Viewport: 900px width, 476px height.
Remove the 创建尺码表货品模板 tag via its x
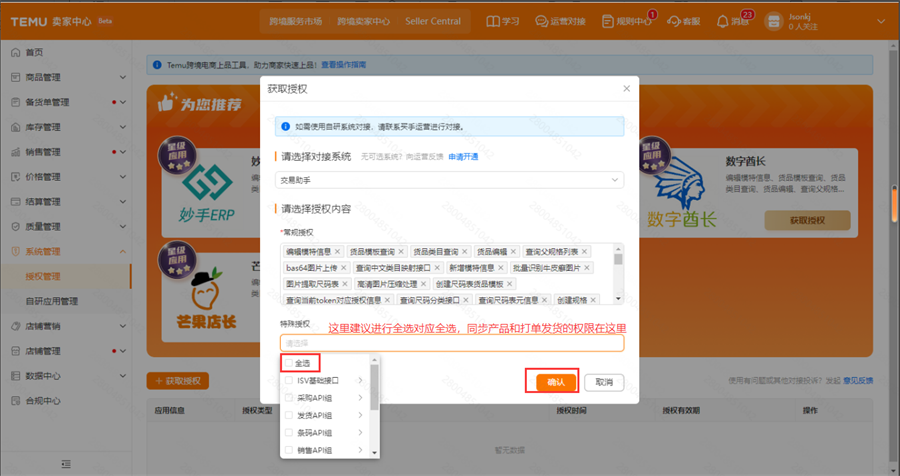point(509,284)
